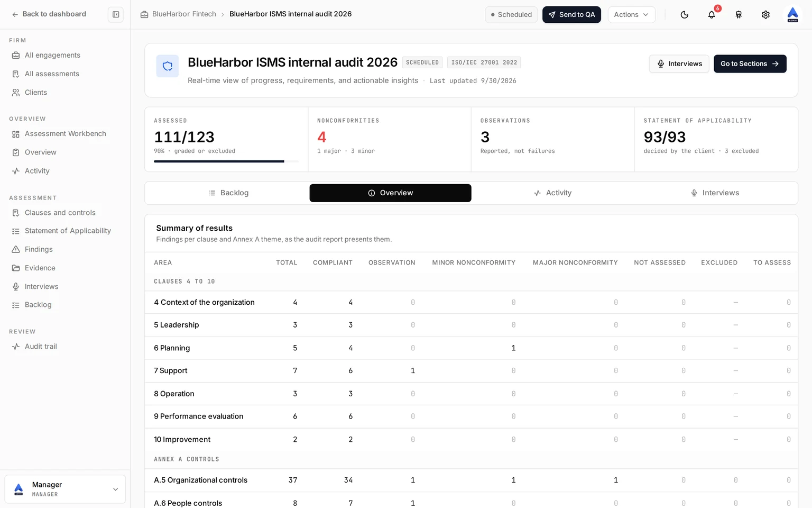Image resolution: width=812 pixels, height=508 pixels.
Task: Click Statement of Applicability list icon
Action: tap(16, 231)
